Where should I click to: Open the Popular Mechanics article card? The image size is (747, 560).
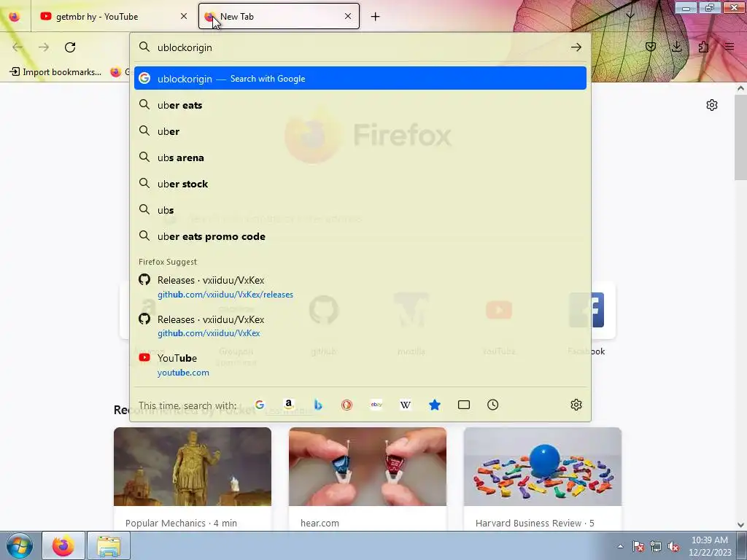click(193, 478)
